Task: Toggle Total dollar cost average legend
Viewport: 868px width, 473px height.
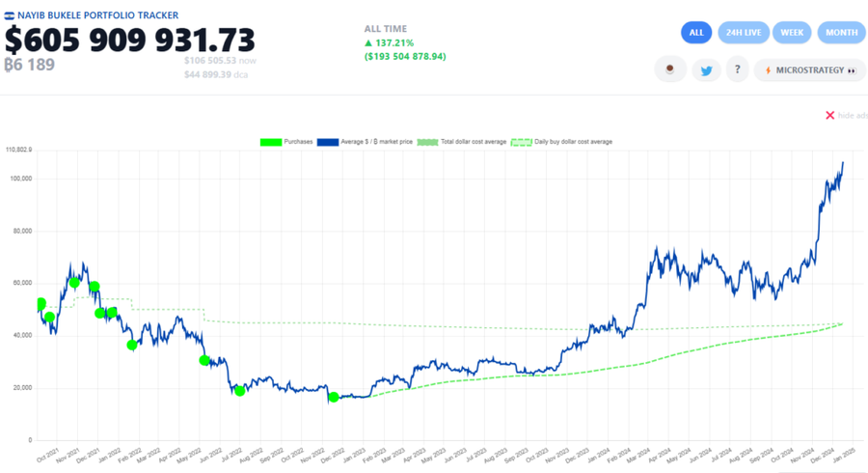Action: (x=462, y=142)
